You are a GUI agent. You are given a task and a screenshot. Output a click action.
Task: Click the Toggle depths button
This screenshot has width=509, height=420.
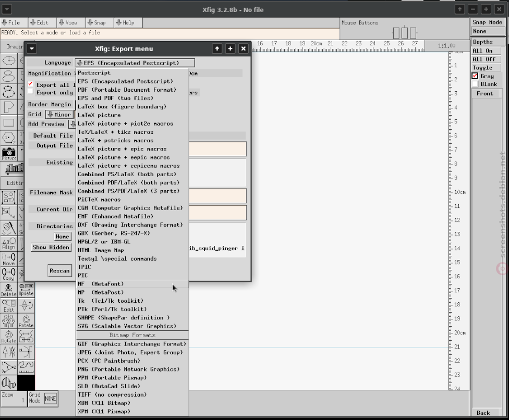click(x=486, y=67)
